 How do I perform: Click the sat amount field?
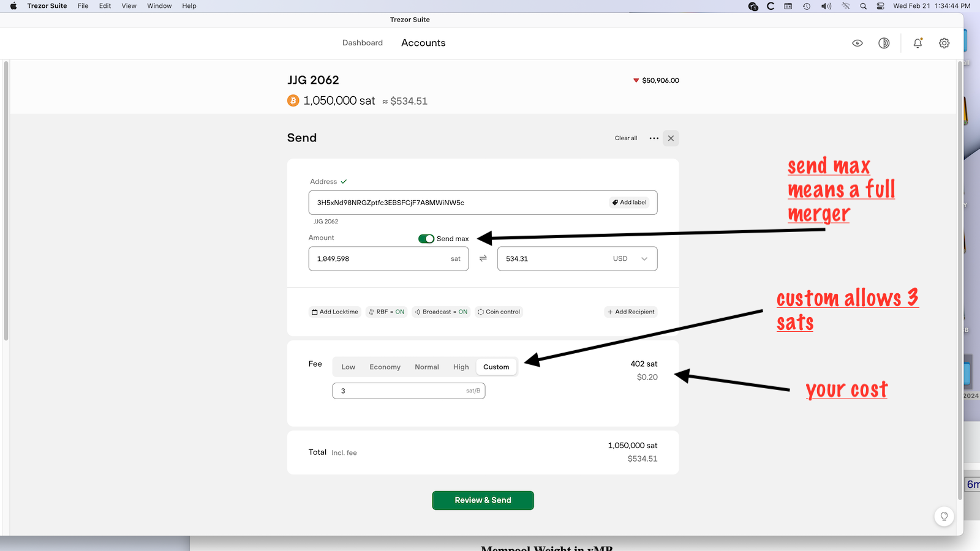[x=388, y=259]
